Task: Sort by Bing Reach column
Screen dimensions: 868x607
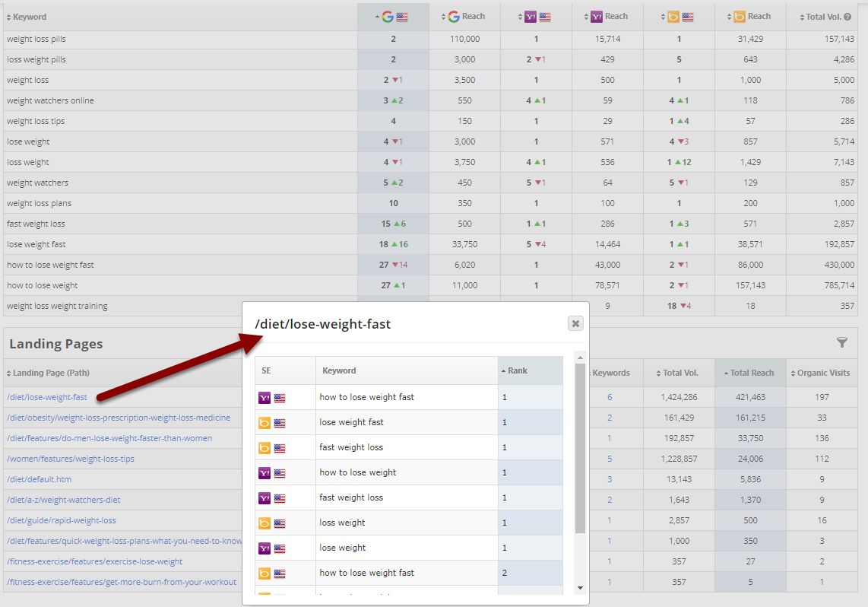Action: coord(750,17)
